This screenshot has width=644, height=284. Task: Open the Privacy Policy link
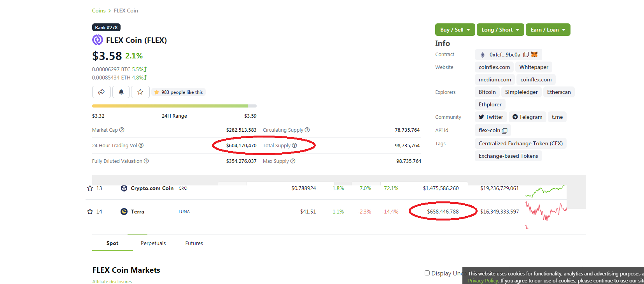483,280
